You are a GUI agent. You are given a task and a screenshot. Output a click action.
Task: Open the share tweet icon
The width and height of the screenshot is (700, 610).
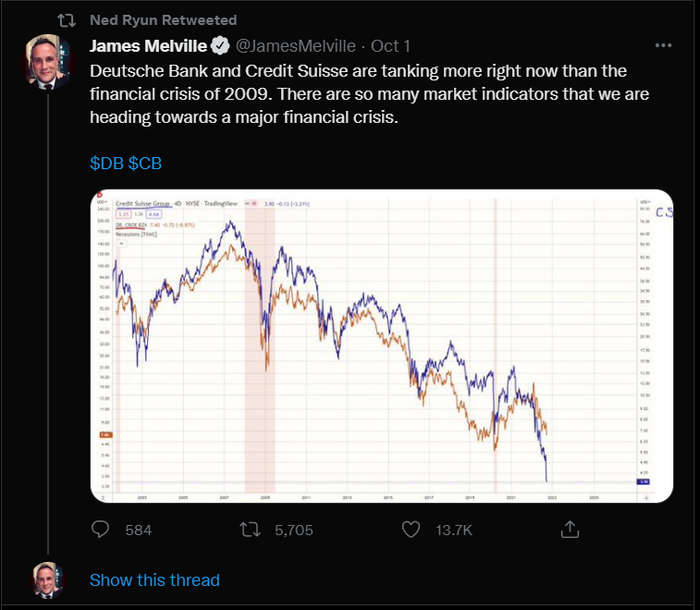pyautogui.click(x=570, y=530)
